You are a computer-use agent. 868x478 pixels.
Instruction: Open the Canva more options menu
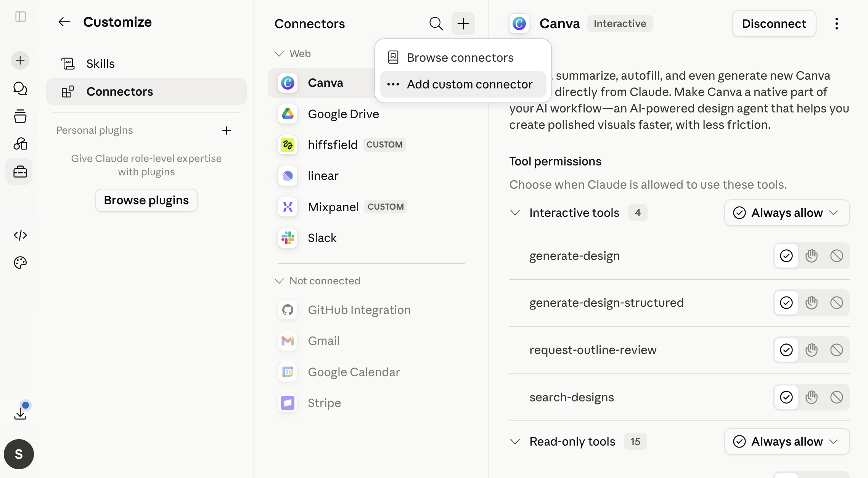(836, 24)
